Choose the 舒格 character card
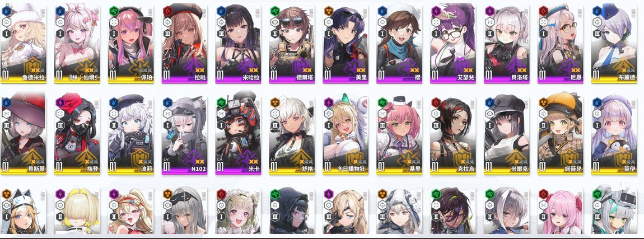This screenshot has width=644, height=239. [x=292, y=135]
